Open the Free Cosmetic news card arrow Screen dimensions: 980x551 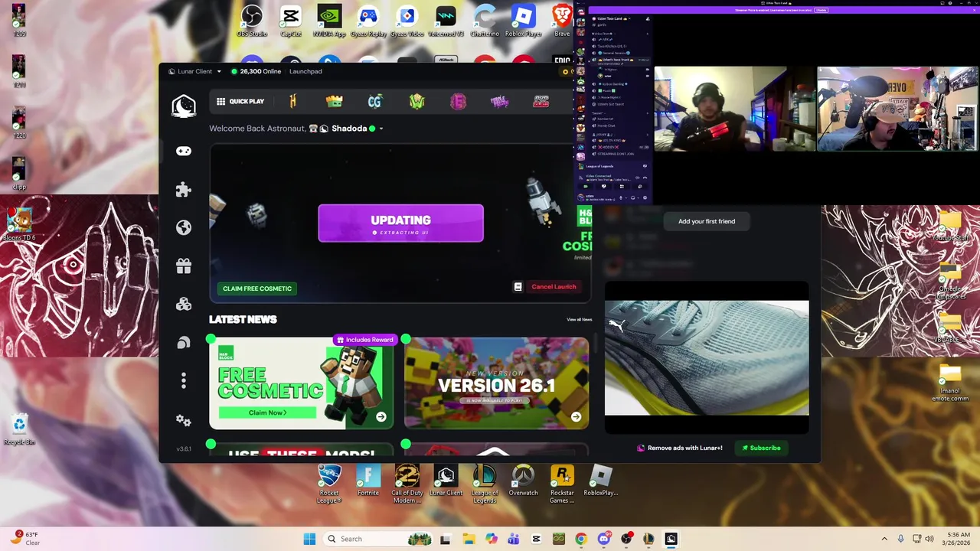point(381,417)
